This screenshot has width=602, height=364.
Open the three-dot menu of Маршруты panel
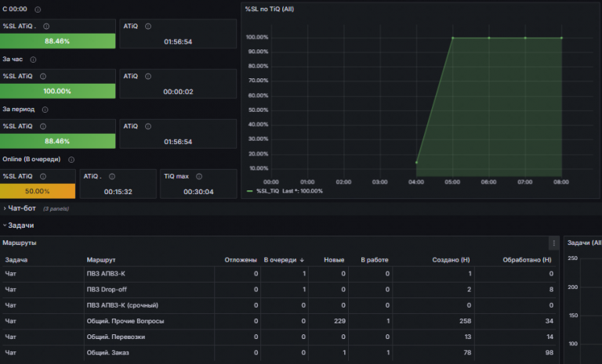553,243
